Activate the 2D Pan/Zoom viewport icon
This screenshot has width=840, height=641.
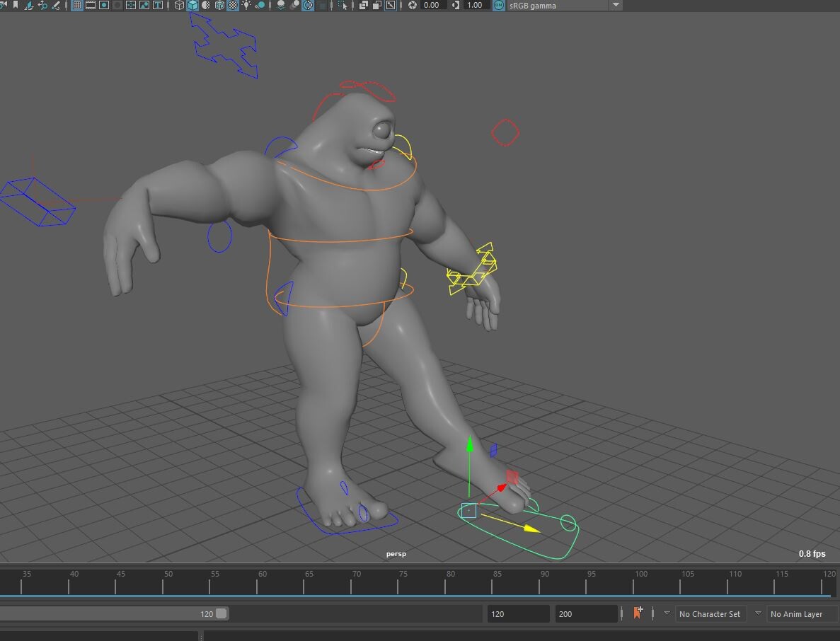41,6
